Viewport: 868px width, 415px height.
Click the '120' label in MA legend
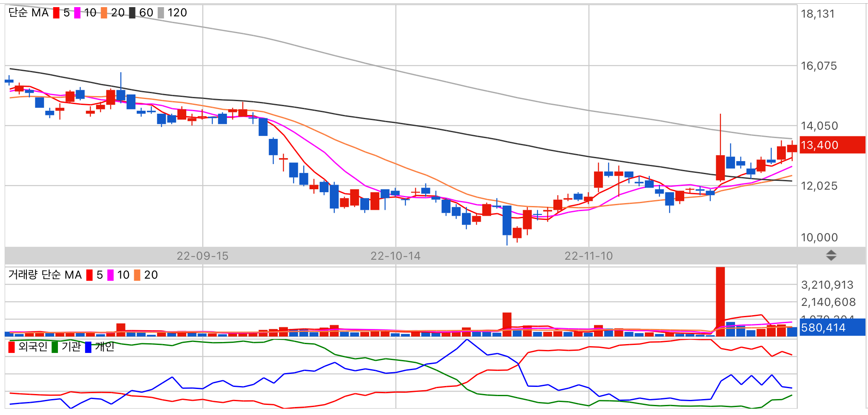click(177, 13)
